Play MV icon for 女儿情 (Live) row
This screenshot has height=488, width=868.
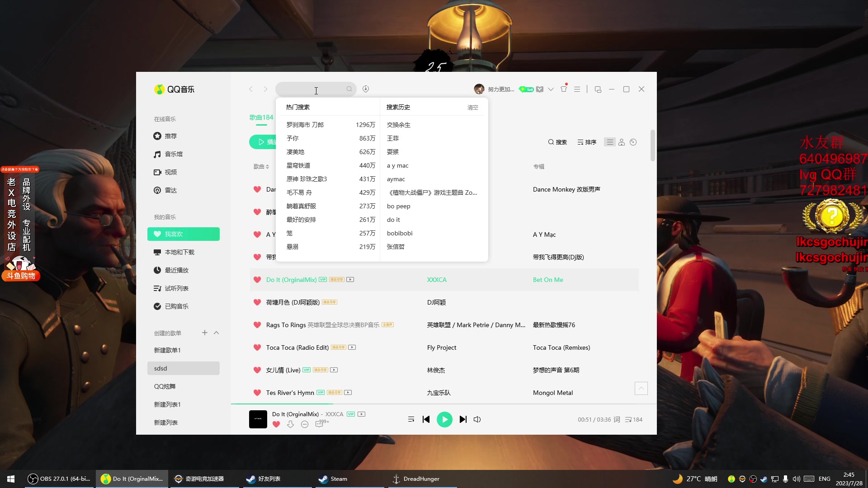coord(334,370)
